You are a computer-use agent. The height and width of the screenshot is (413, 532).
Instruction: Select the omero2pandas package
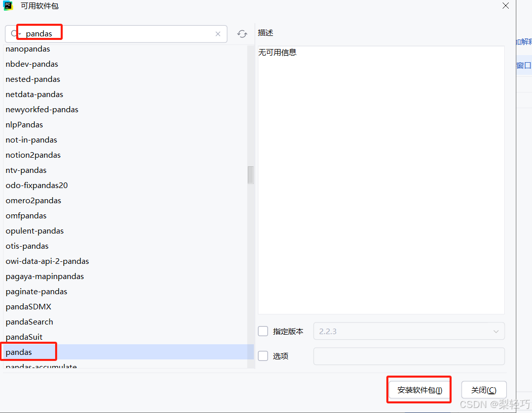click(125, 201)
